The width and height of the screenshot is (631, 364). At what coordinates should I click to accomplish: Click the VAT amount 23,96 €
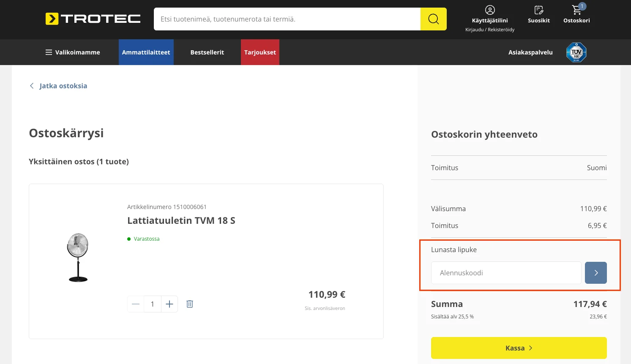pos(598,317)
